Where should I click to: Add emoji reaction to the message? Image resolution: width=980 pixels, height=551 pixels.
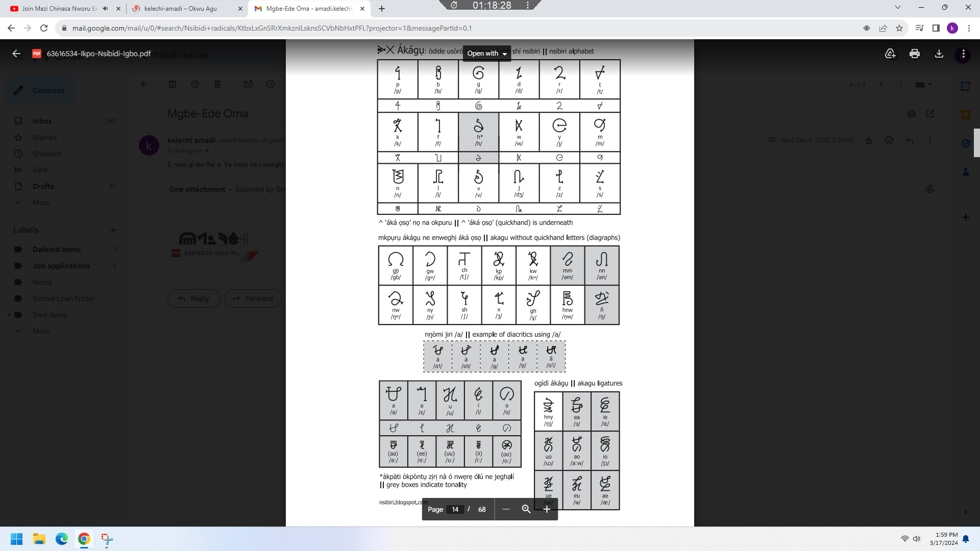click(889, 140)
